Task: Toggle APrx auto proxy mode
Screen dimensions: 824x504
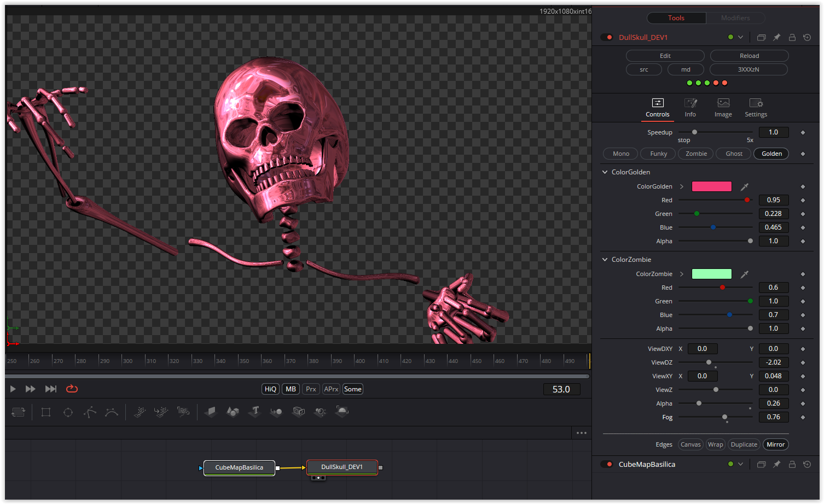Action: (331, 389)
